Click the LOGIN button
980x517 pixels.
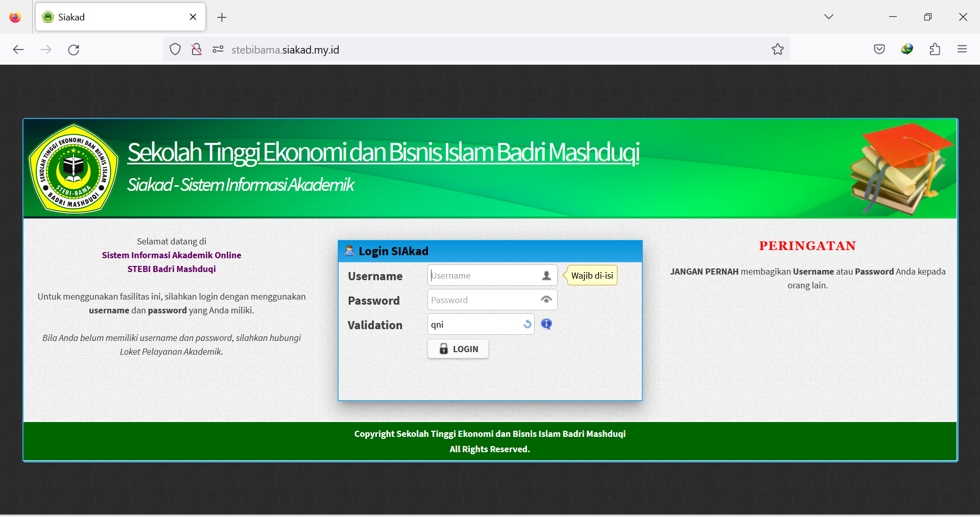458,349
